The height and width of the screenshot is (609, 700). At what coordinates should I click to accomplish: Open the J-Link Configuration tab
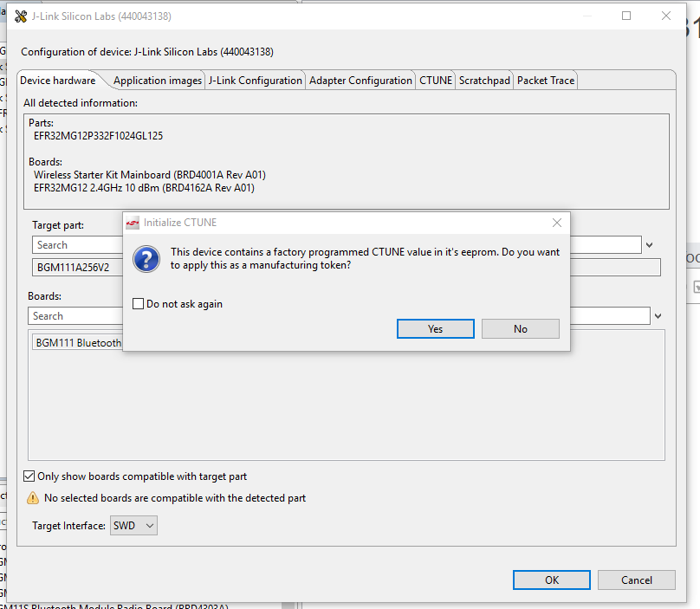point(254,80)
